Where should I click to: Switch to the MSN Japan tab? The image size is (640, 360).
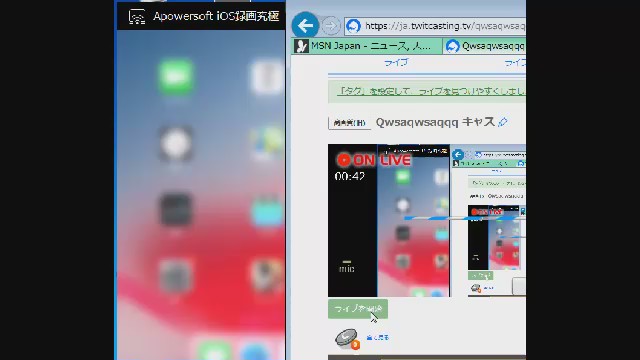tap(367, 46)
